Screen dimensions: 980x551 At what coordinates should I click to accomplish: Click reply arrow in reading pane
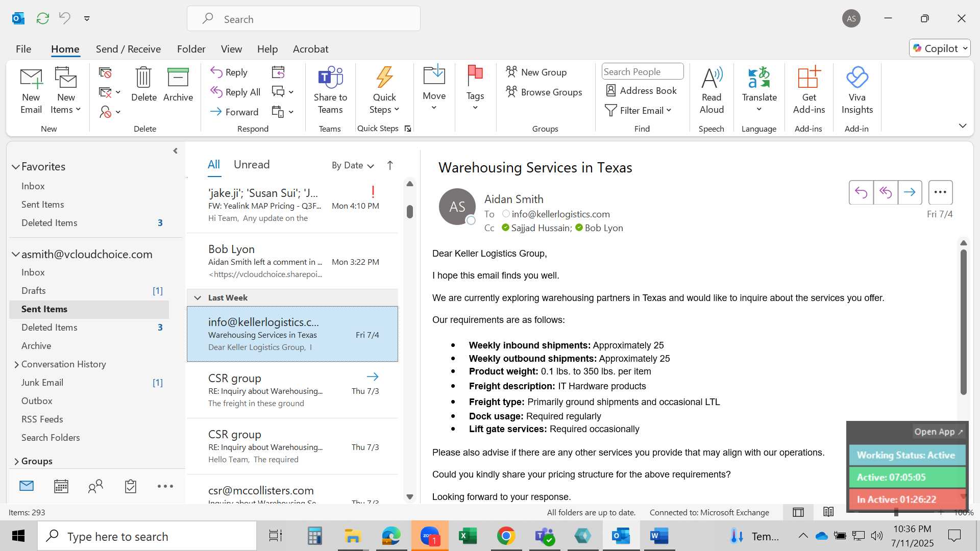[x=861, y=192]
